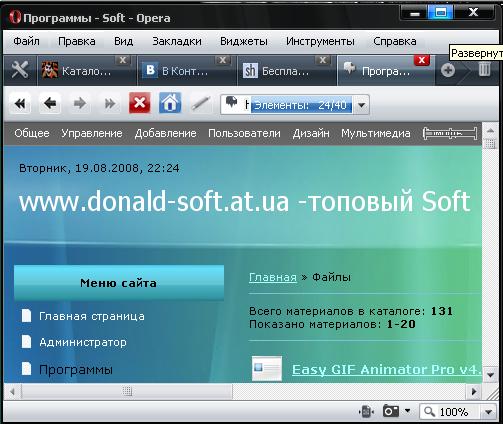
Task: Open the Вид menu
Action: point(124,41)
